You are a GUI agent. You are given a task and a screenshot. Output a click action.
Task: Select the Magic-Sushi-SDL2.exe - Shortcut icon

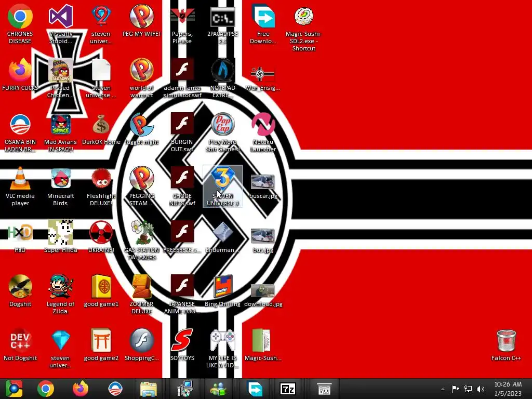(303, 28)
